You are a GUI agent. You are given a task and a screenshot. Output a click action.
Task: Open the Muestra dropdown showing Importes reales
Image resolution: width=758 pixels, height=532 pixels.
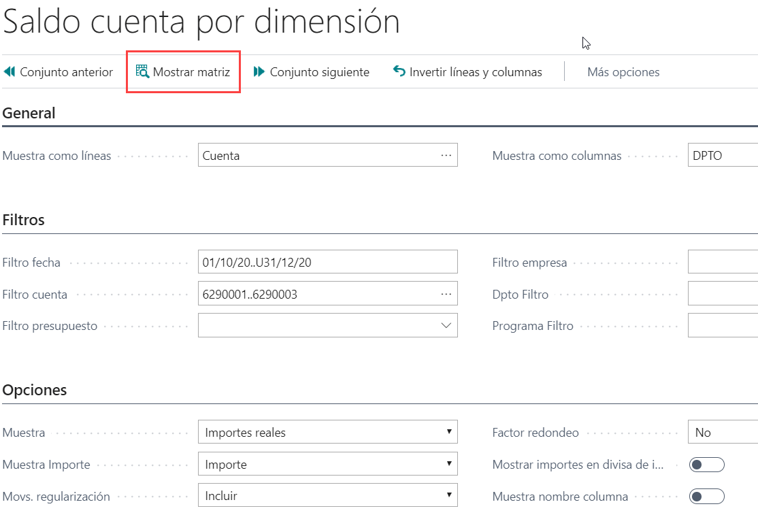point(327,433)
